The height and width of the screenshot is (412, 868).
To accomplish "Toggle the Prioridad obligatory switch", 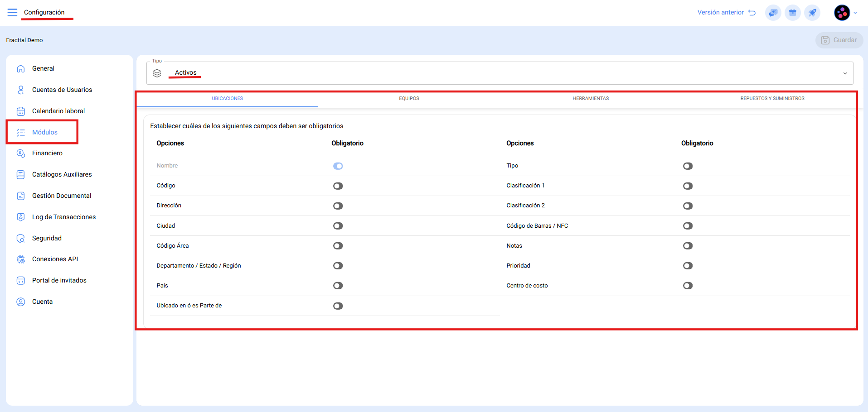I will coord(688,266).
